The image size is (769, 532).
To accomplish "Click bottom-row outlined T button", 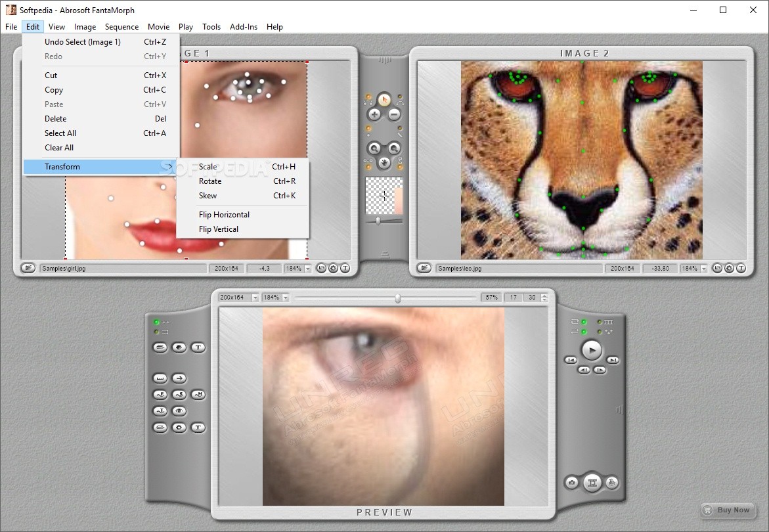I will [198, 428].
